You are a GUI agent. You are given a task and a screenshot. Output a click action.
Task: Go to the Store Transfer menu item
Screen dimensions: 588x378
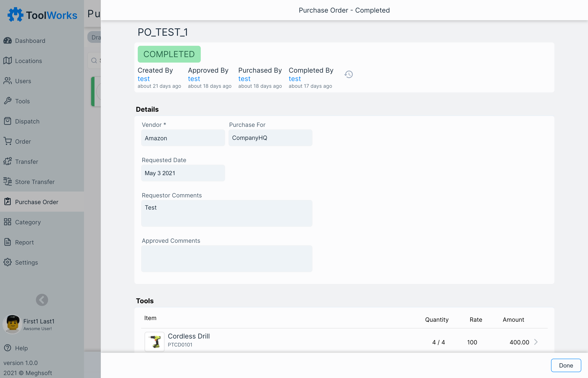coord(35,182)
